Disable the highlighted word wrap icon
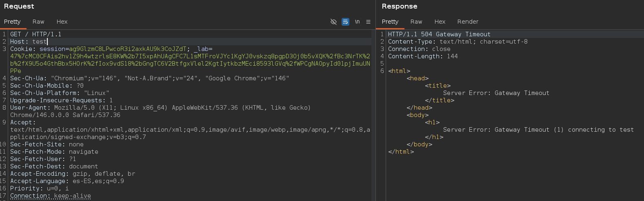This screenshot has height=201, width=644. click(345, 22)
